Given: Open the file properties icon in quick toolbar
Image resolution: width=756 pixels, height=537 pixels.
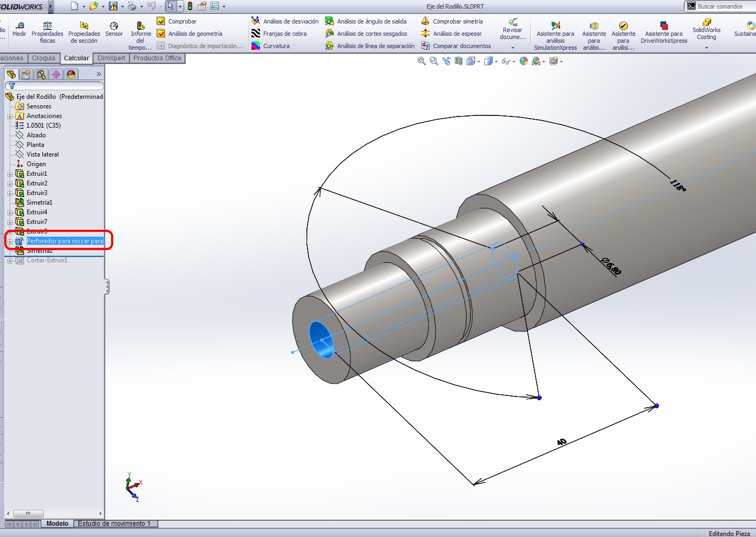Looking at the screenshot, I should [202, 6].
